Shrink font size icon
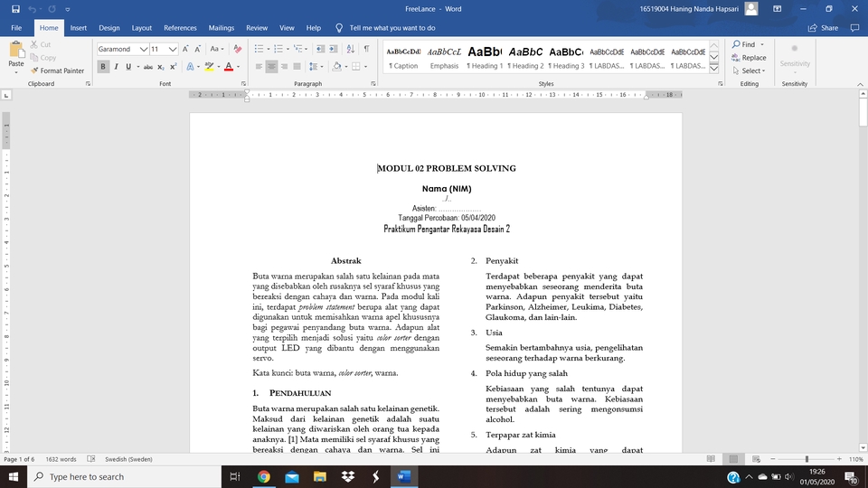This screenshot has width=868, height=488. (198, 49)
